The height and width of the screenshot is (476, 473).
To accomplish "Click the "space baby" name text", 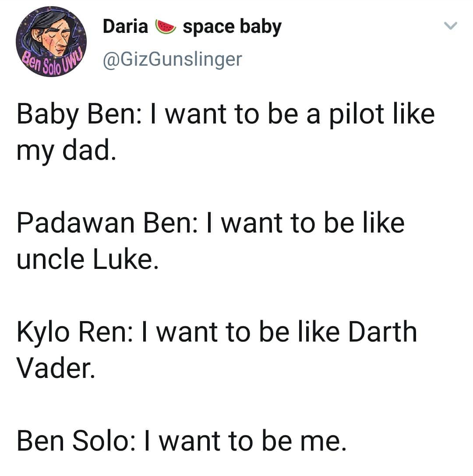I will (232, 27).
